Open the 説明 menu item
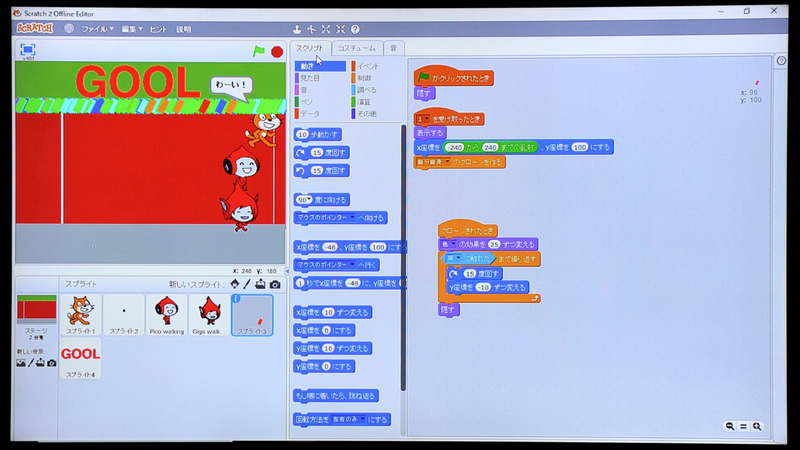Viewport: 800px width, 450px height. tap(184, 29)
